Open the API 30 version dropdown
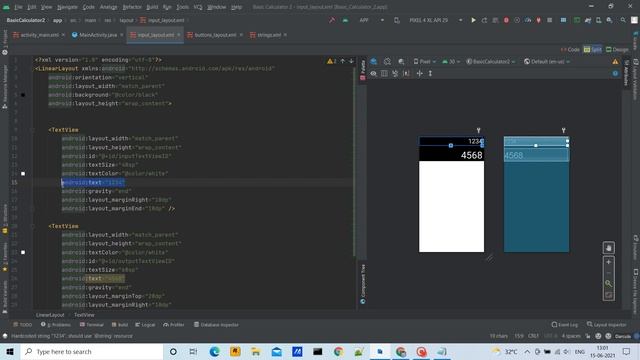Viewport: 640px width, 360px height. point(451,62)
